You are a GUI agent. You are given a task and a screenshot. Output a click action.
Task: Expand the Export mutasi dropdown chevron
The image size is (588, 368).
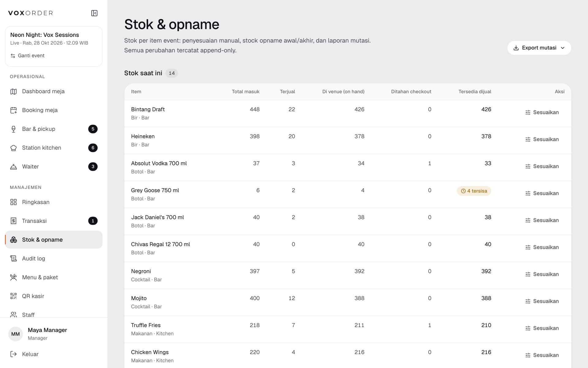563,48
